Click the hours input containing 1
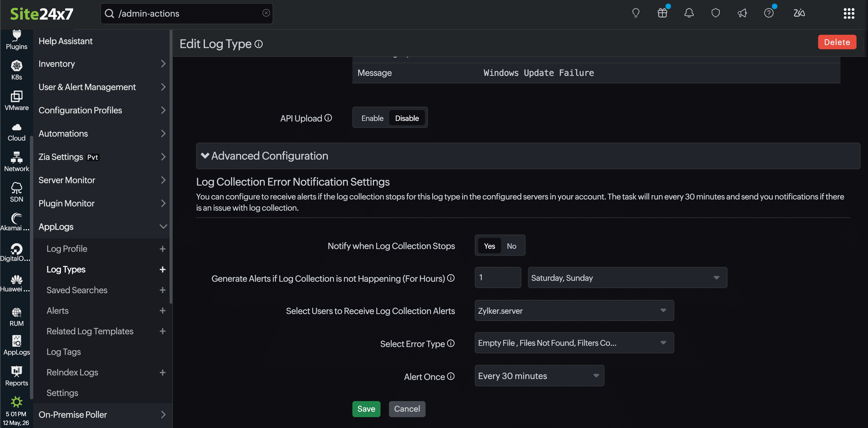This screenshot has height=428, width=868. click(498, 278)
